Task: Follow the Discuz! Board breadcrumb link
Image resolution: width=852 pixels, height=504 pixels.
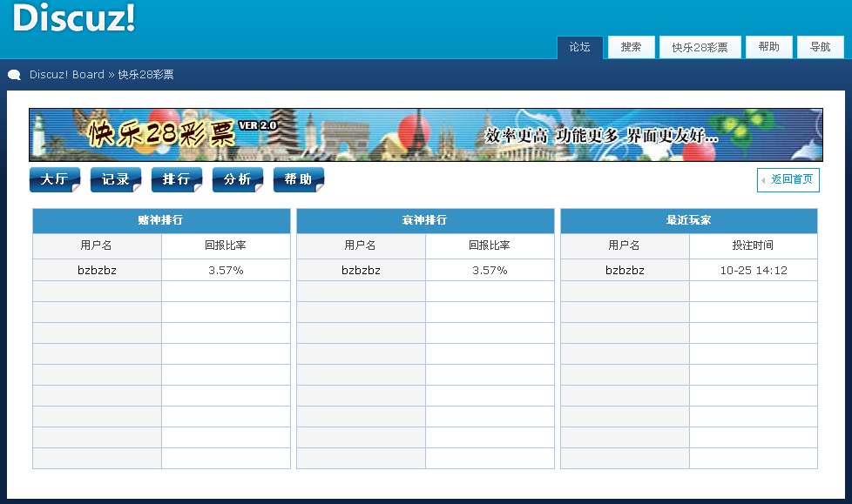Action: 67,74
